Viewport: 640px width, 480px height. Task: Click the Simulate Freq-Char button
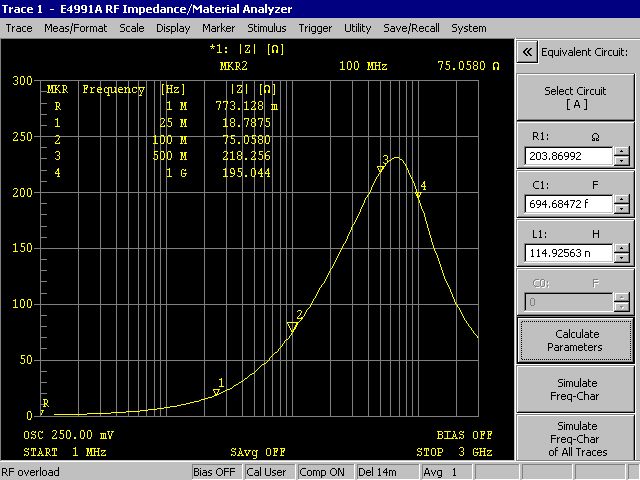click(x=576, y=389)
